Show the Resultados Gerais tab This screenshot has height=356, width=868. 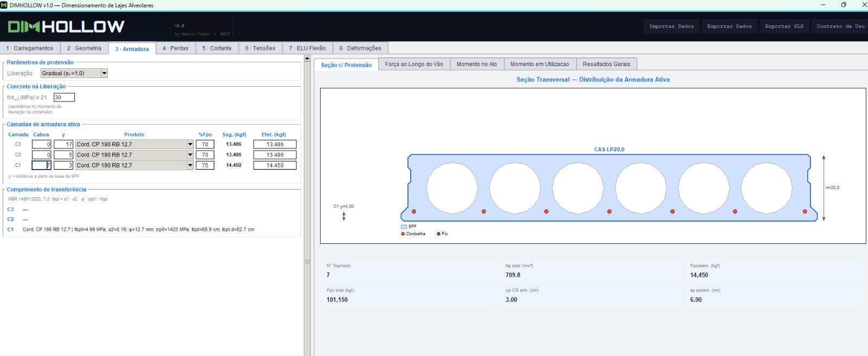point(607,64)
